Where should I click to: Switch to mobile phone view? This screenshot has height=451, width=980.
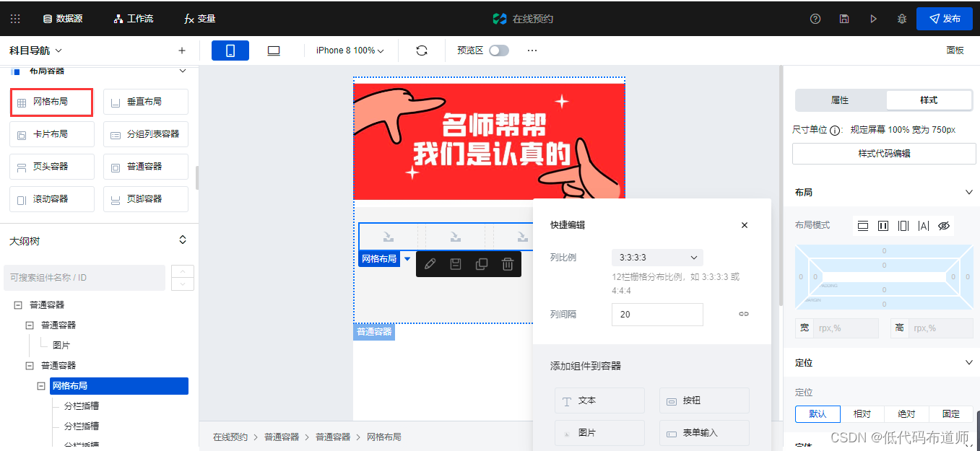click(230, 51)
